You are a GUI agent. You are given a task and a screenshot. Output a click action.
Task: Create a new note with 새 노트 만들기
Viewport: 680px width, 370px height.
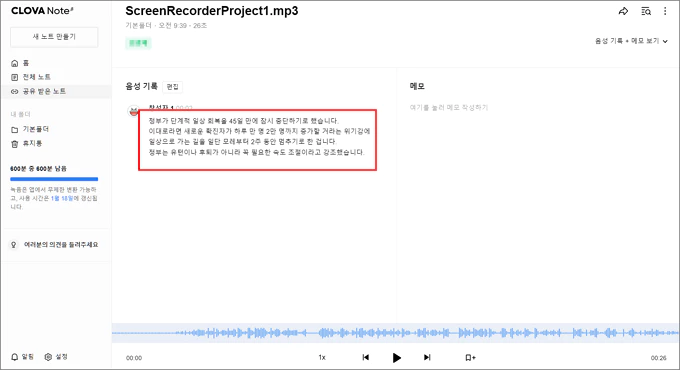(x=54, y=37)
